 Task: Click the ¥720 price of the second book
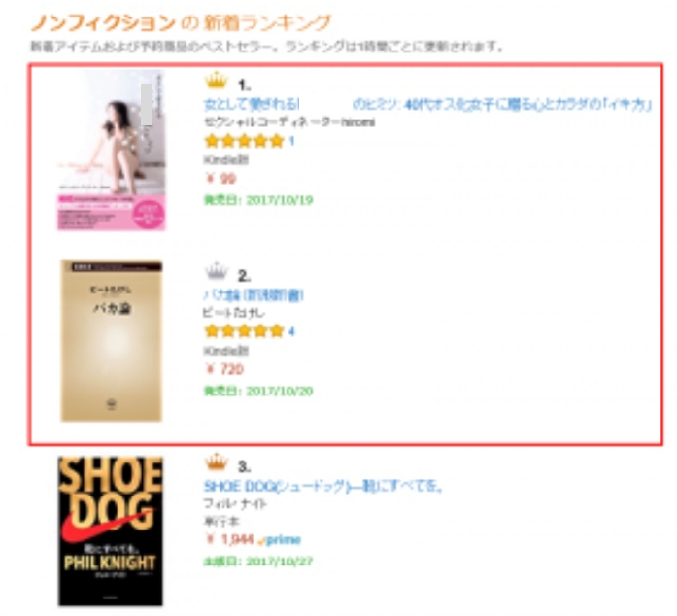[224, 369]
